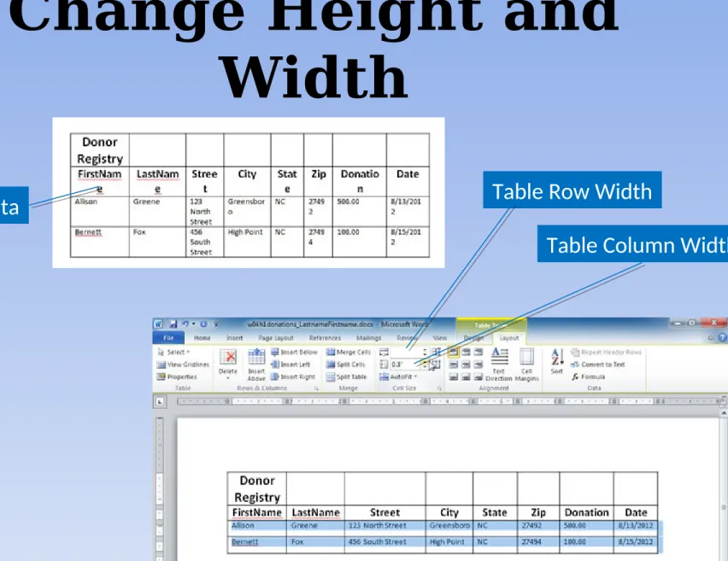
Task: Select the Align Center Right alignment button
Action: coord(478,365)
